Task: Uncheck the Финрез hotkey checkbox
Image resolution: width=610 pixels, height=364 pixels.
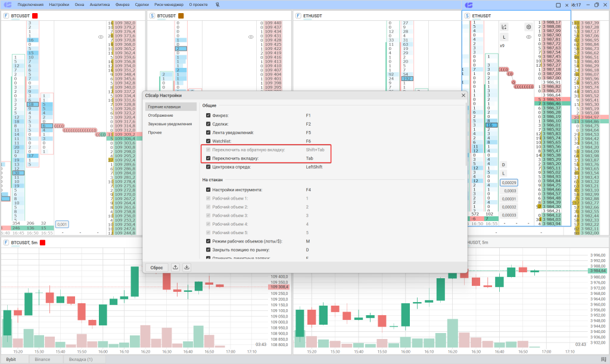Action: [x=208, y=116]
